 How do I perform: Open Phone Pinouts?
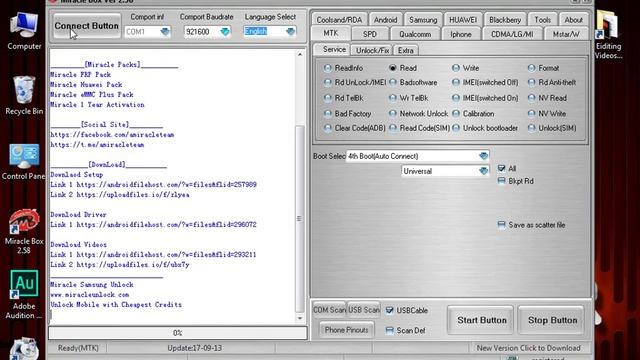point(347,330)
